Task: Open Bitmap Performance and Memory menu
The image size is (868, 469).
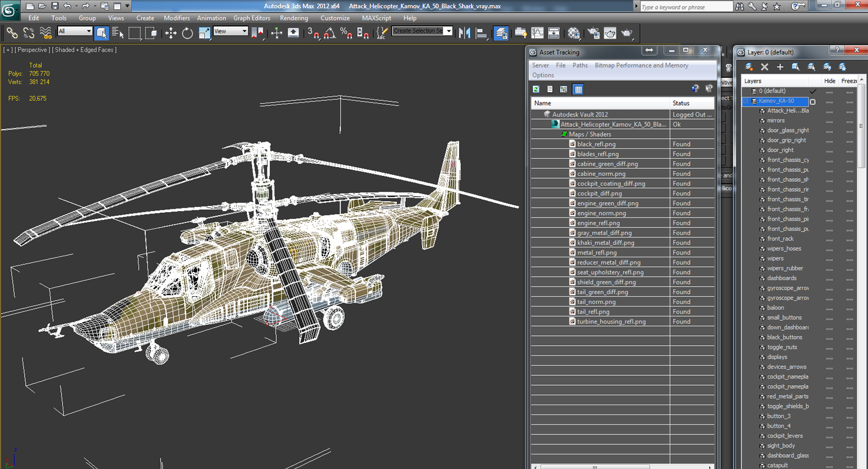Action: 642,66
